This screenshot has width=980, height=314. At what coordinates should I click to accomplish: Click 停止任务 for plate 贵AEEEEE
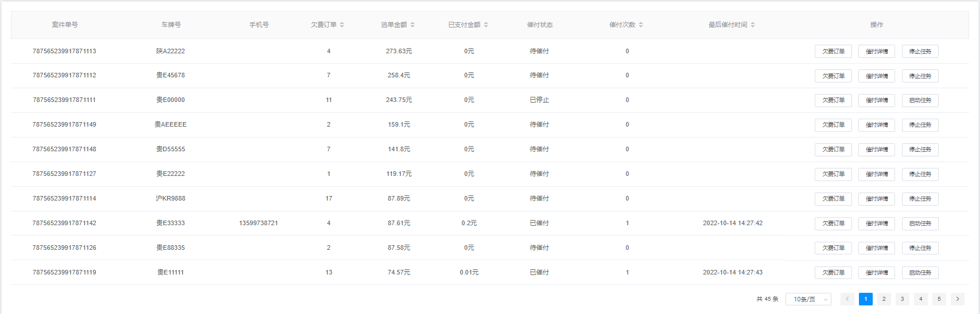coord(920,125)
